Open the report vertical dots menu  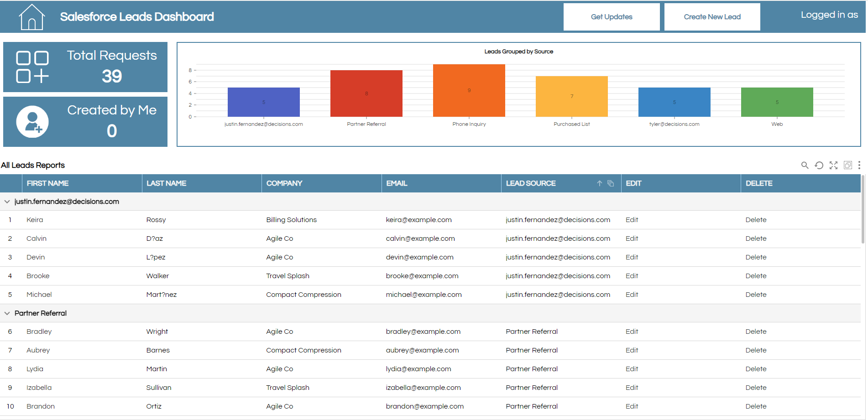click(859, 165)
